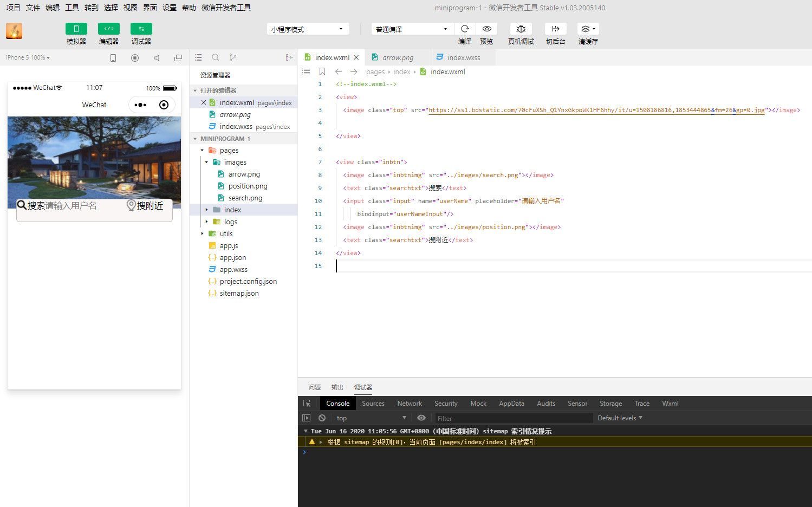This screenshot has width=812, height=507.
Task: Open app.wxss file
Action: click(x=233, y=269)
